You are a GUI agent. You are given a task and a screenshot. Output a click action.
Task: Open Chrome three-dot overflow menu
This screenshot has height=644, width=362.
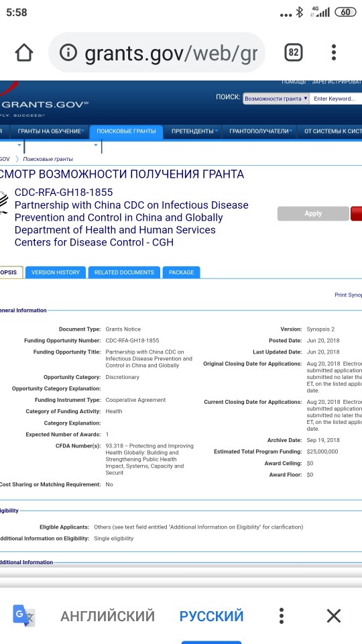(334, 52)
